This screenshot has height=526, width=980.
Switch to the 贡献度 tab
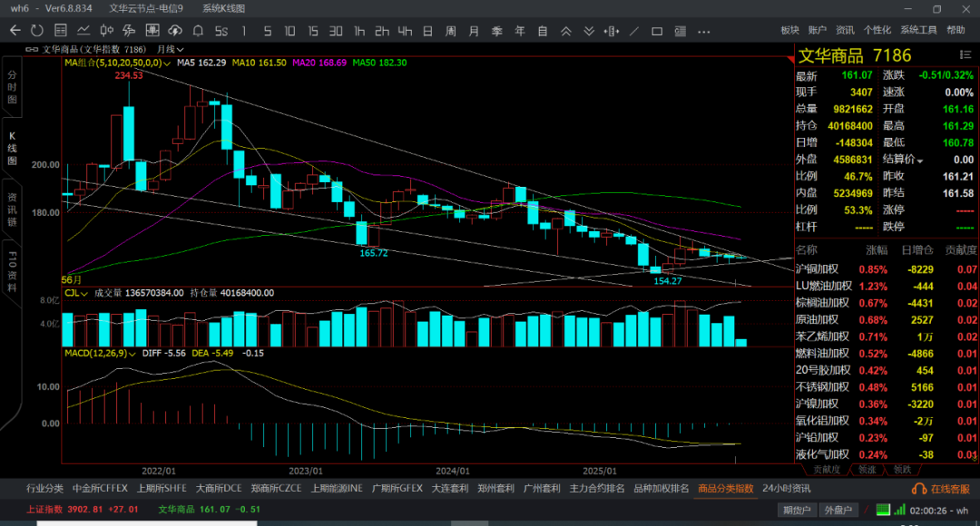pyautogui.click(x=827, y=470)
